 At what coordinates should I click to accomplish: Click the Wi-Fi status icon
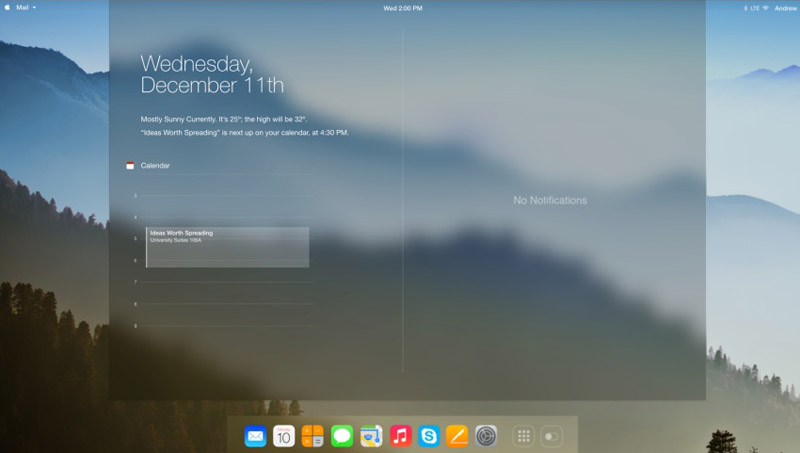coord(765,8)
